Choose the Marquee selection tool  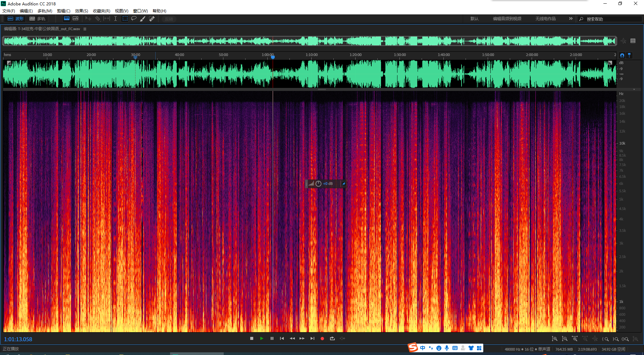(x=125, y=19)
